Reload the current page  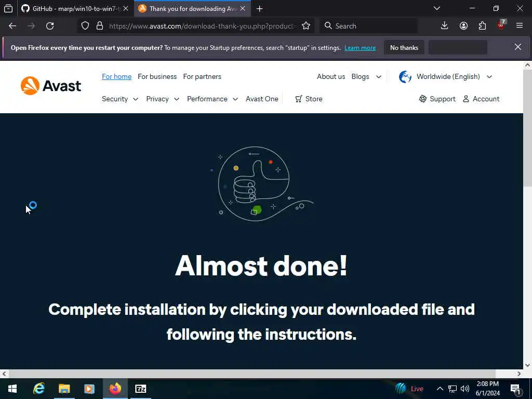[50, 26]
